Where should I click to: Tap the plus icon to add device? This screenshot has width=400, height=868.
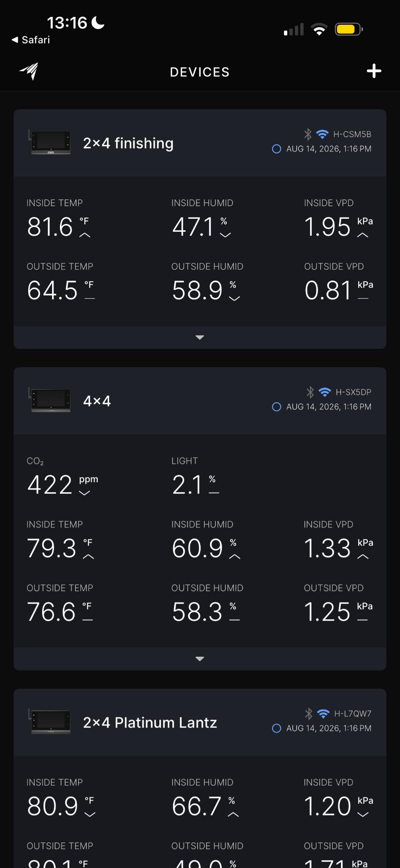[374, 71]
